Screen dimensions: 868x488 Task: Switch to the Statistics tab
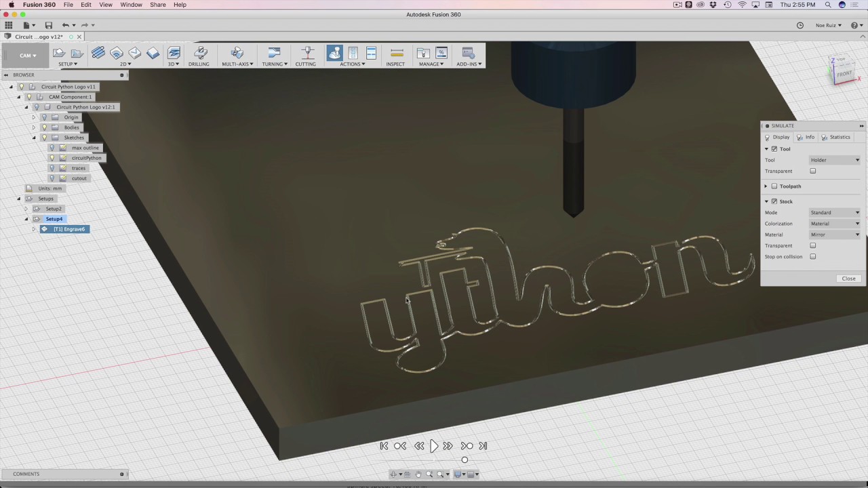pos(835,137)
